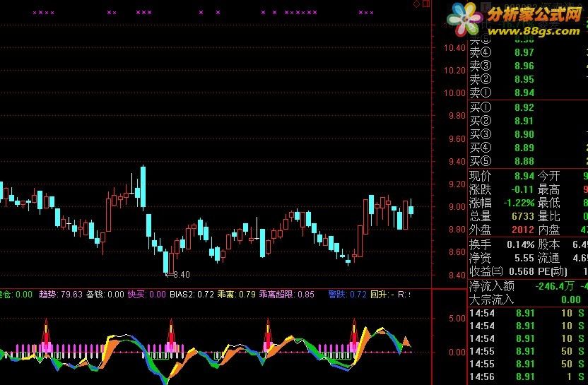
Task: Select the 卖② 8.95 ask row
Action: coord(528,80)
